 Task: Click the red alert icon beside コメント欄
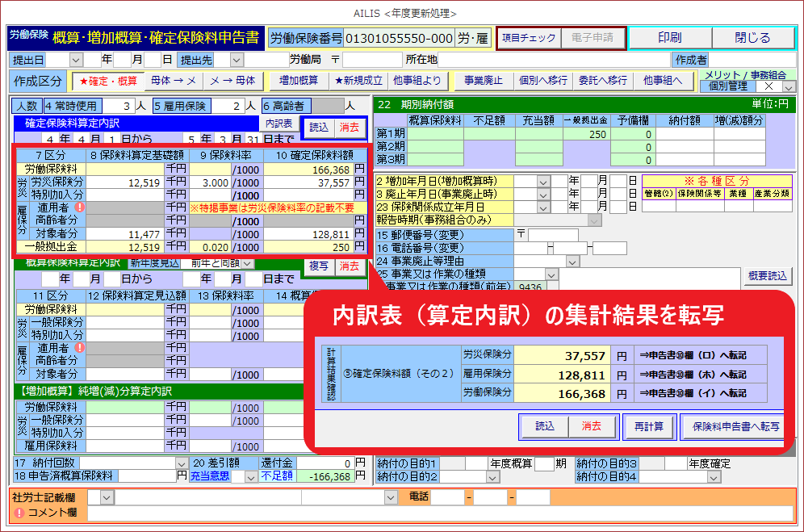(x=19, y=513)
